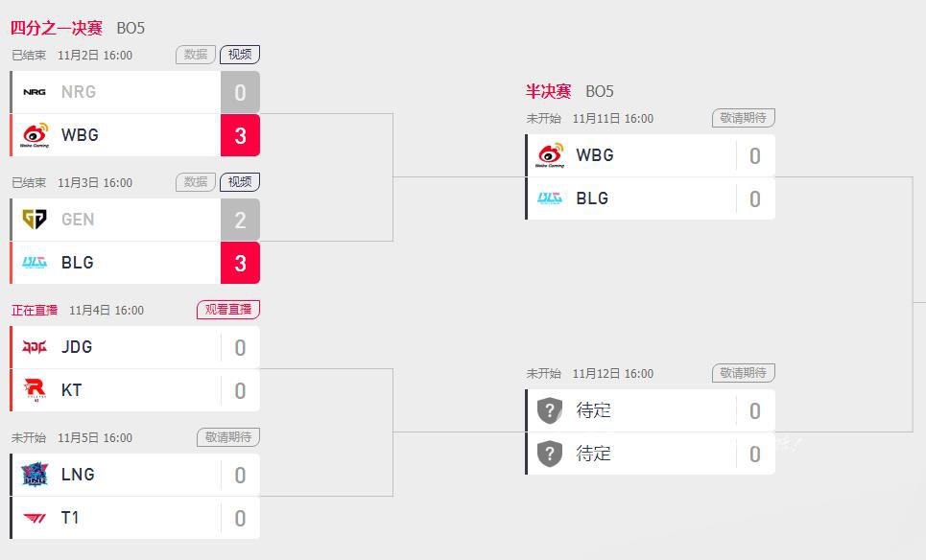Click the red WBG score of 3
This screenshot has height=560, width=926.
[240, 135]
